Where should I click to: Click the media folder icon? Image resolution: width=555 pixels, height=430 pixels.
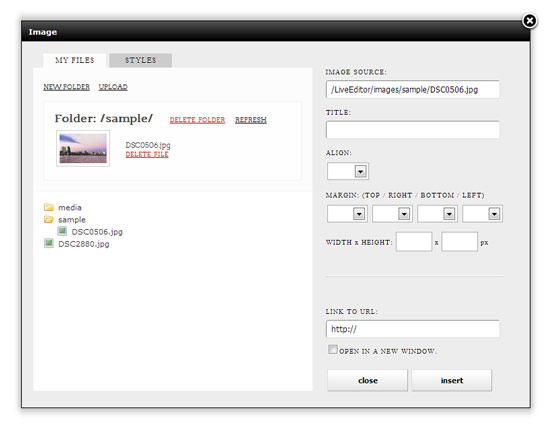[x=49, y=207]
